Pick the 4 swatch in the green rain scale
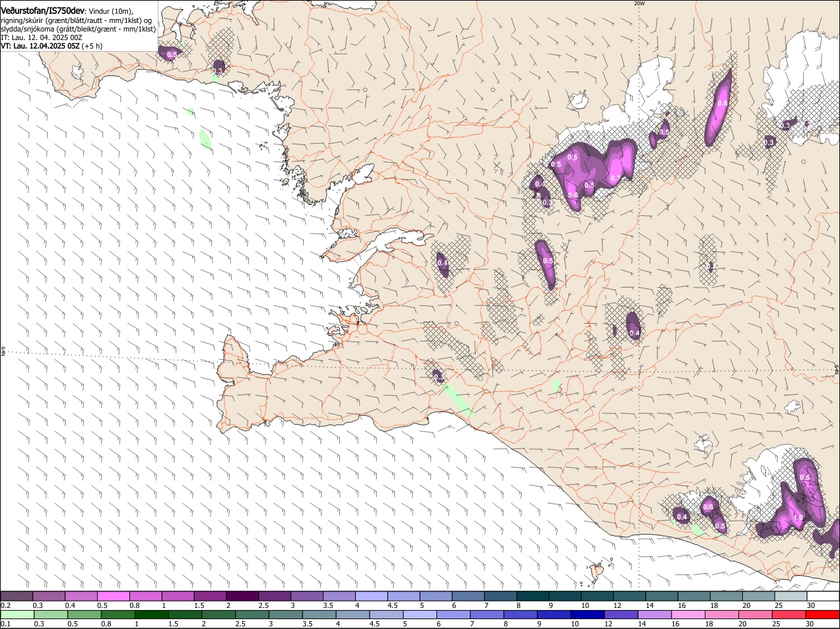Viewport: 840px width, 629px height. (x=352, y=615)
